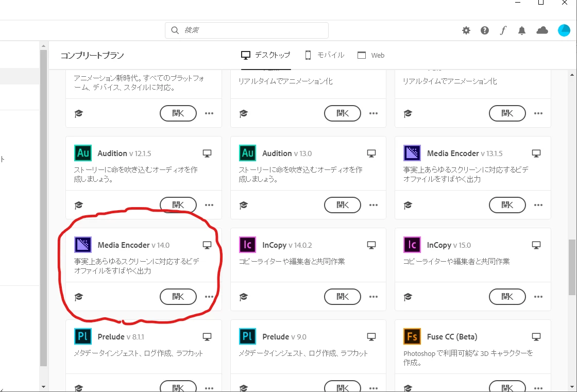The image size is (577, 392).
Task: Click the left sidebar scrollbar thumb
Action: coord(43,208)
